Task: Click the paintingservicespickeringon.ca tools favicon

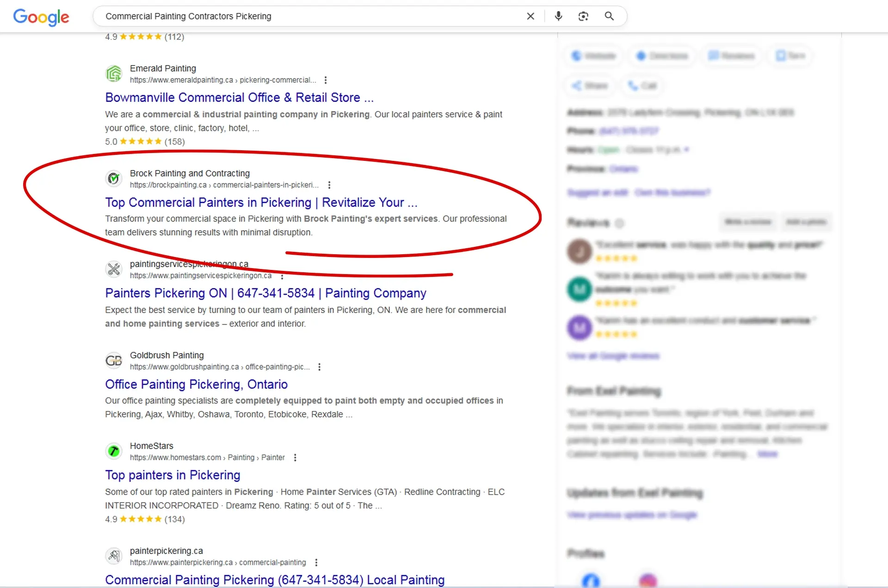Action: click(x=114, y=269)
